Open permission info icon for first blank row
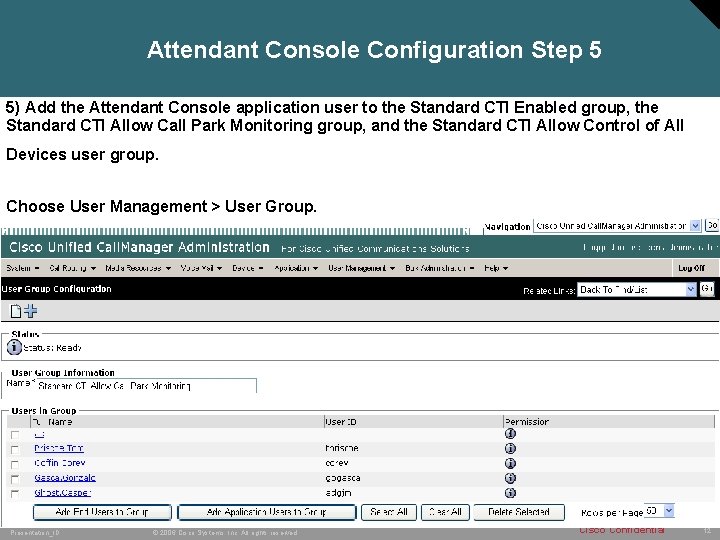Viewport: 720px width, 540px height. click(x=510, y=433)
